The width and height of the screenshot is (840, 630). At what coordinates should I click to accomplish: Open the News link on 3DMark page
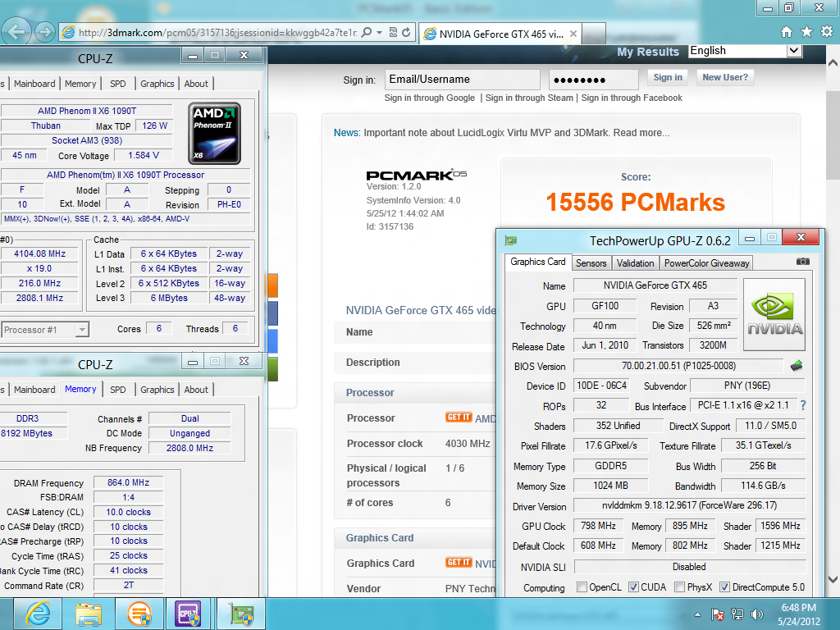(x=346, y=133)
